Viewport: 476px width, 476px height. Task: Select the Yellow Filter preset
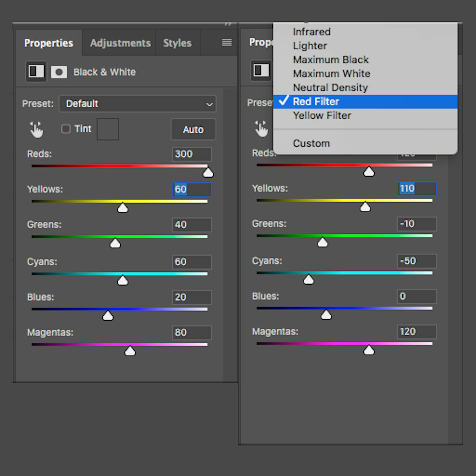click(x=322, y=115)
